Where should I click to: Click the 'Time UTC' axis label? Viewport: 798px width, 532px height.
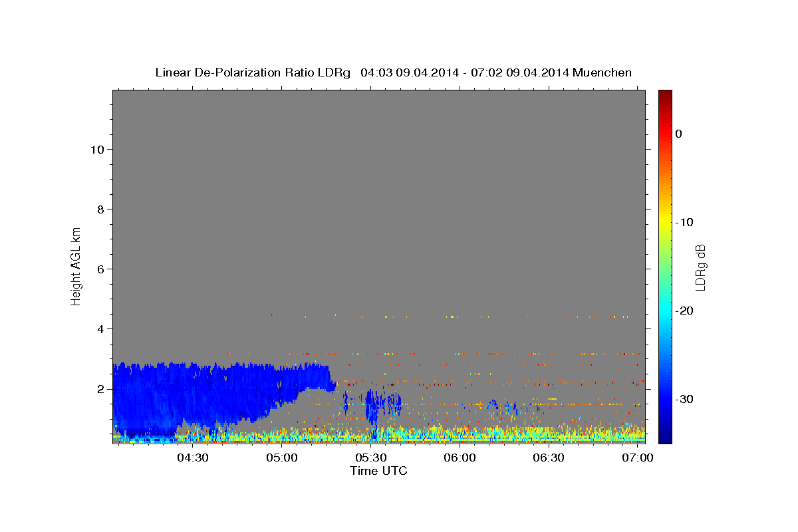pyautogui.click(x=378, y=471)
